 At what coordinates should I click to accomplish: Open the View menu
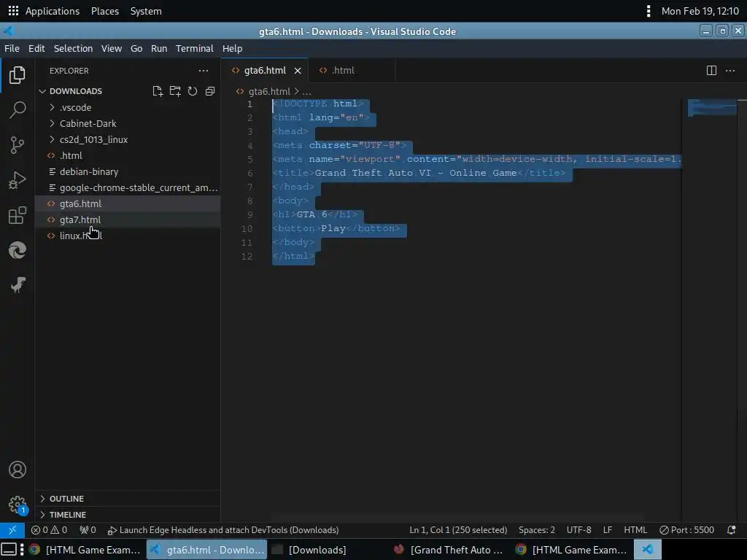(x=112, y=49)
